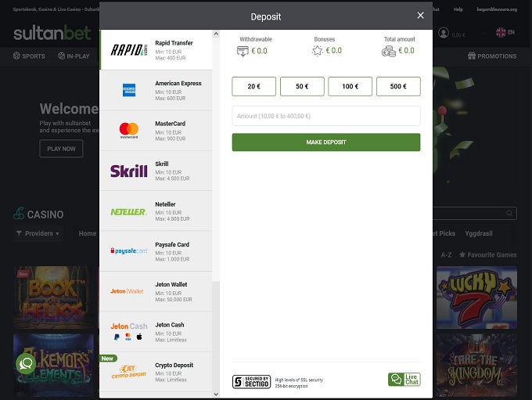Select the Crypto Deposit logo
Viewport: 532px width, 400px height.
(x=128, y=372)
